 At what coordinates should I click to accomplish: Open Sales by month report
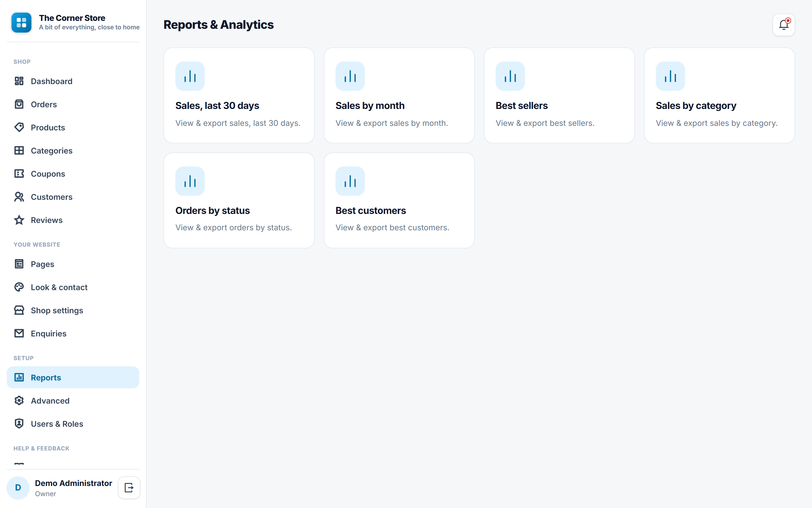(399, 95)
